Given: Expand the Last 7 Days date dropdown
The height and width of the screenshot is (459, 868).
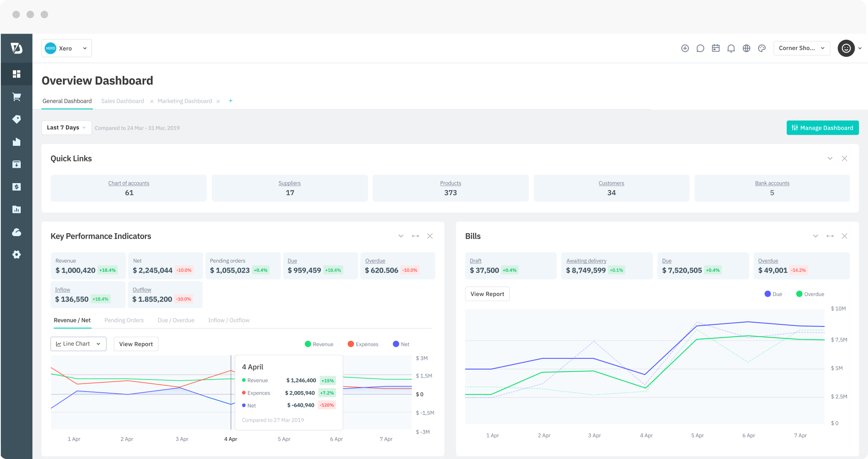Looking at the screenshot, I should (66, 128).
